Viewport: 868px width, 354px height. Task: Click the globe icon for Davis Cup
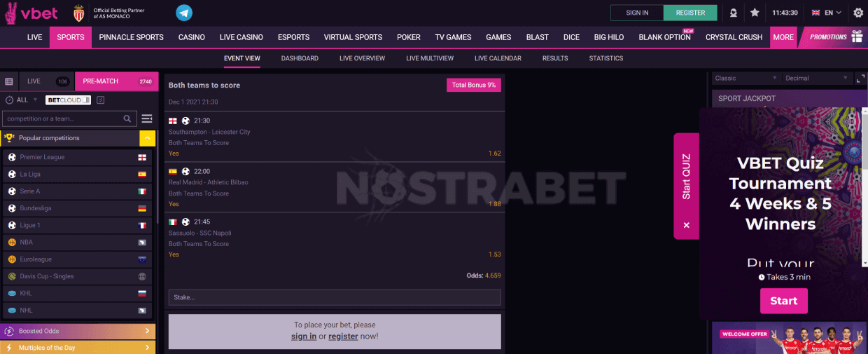tap(142, 276)
